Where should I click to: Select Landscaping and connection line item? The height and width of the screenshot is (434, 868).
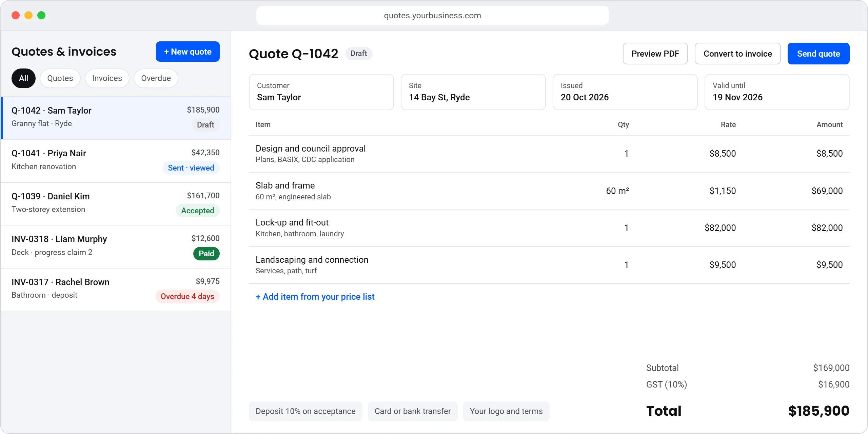549,265
